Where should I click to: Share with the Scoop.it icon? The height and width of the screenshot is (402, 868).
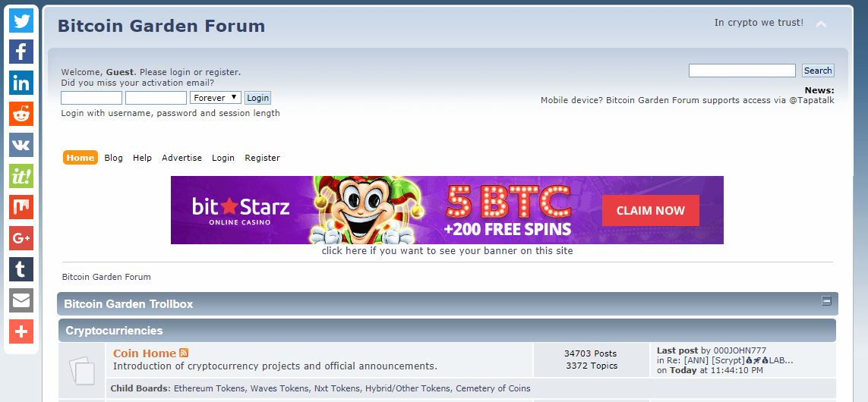21,176
